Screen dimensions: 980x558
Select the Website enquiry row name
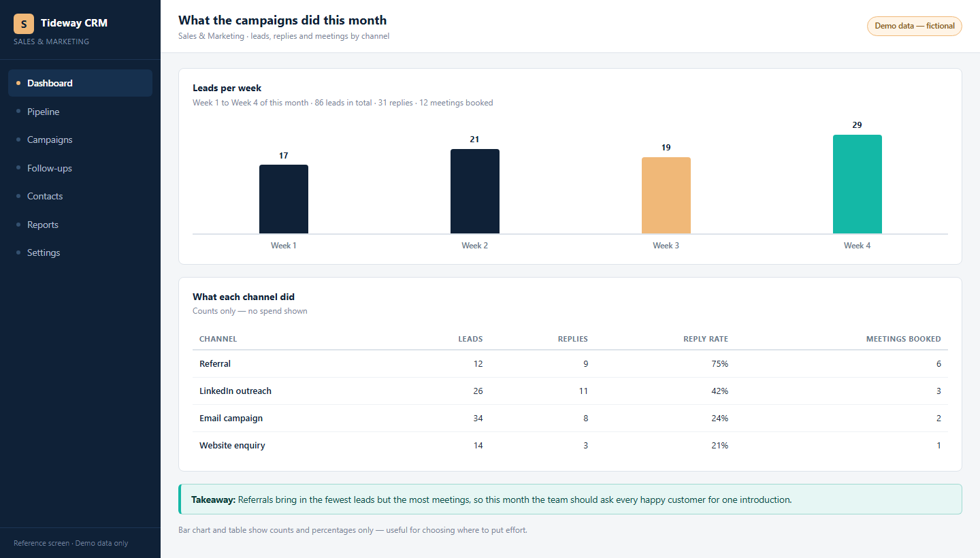(232, 446)
